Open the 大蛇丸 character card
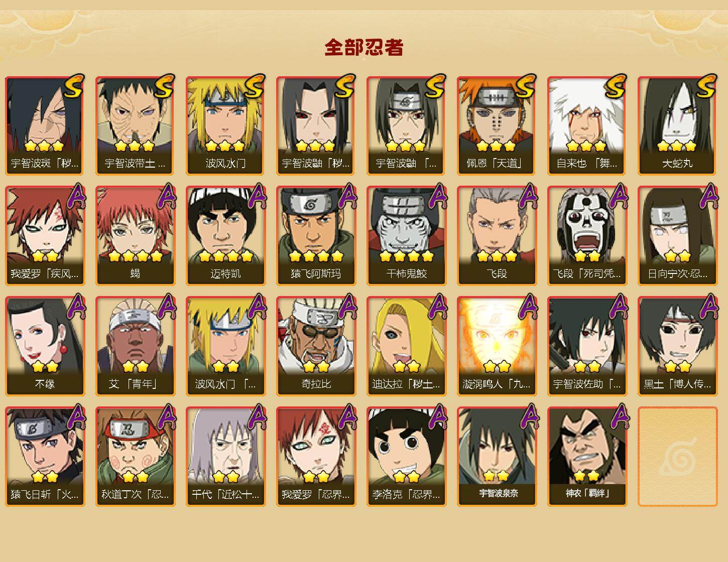The width and height of the screenshot is (728, 562). point(677,125)
